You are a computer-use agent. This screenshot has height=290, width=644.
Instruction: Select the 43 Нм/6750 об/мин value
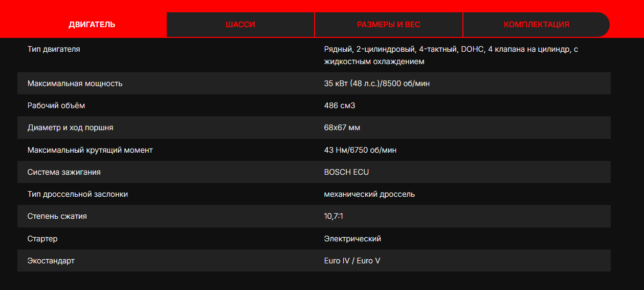click(x=360, y=150)
